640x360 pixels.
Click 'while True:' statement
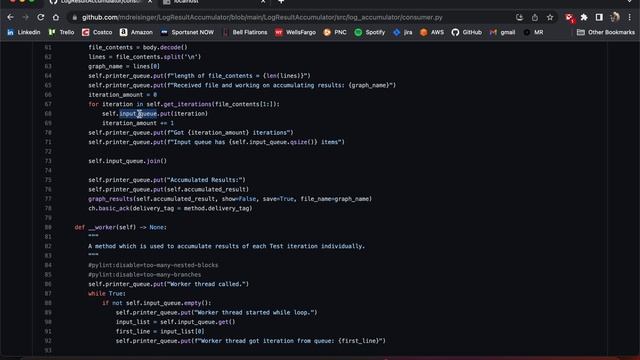pos(107,293)
